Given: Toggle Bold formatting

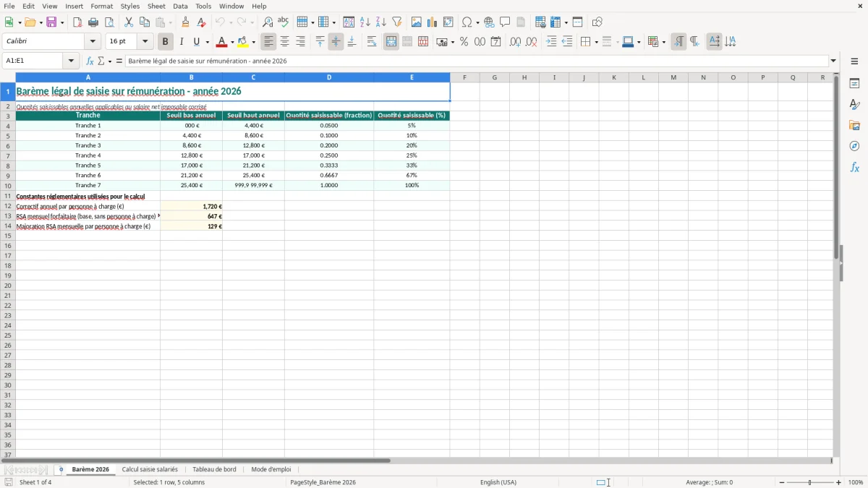Looking at the screenshot, I should pos(166,42).
